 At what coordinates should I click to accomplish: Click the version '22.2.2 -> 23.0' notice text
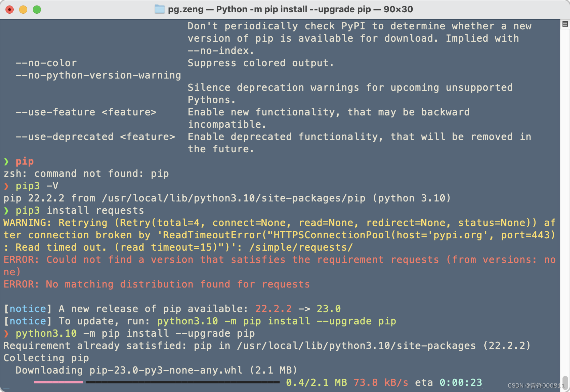click(x=298, y=309)
